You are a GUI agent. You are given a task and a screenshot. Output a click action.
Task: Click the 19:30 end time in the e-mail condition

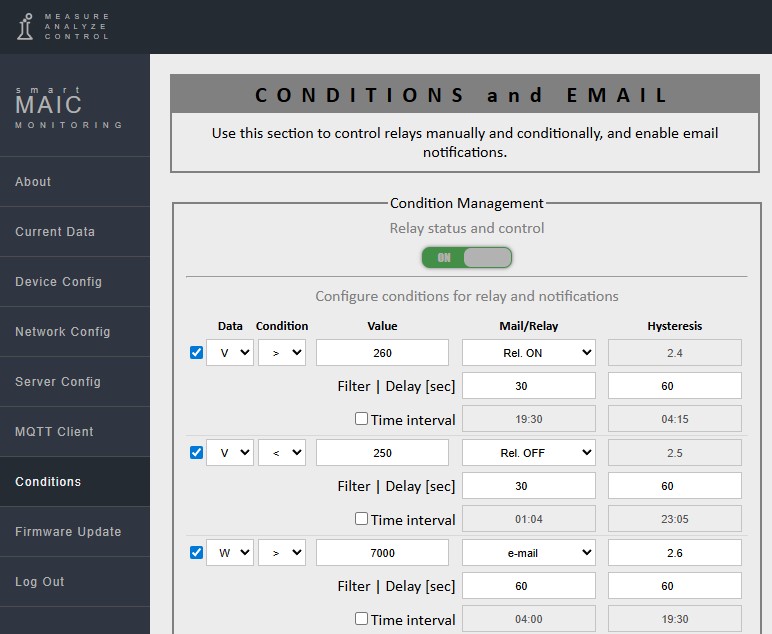tap(675, 618)
